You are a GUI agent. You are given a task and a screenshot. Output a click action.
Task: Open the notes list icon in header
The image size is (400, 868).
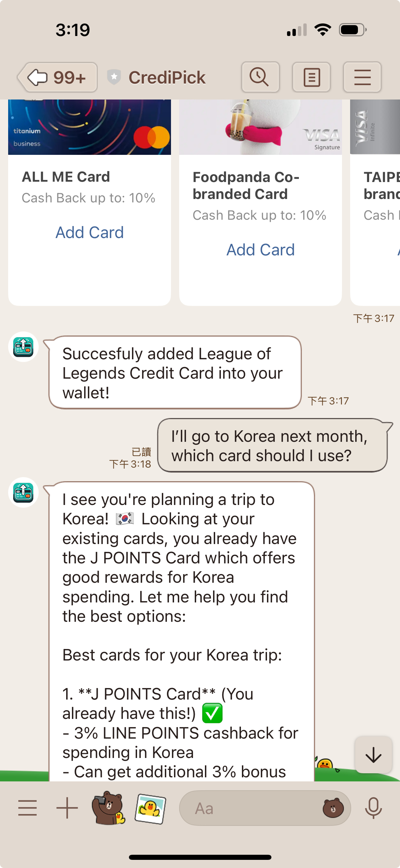(311, 77)
